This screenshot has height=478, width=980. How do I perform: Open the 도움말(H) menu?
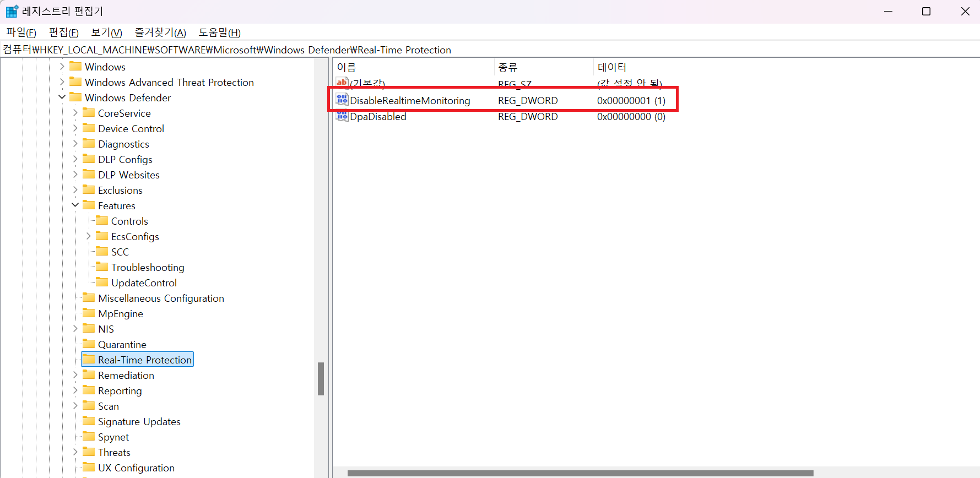220,32
